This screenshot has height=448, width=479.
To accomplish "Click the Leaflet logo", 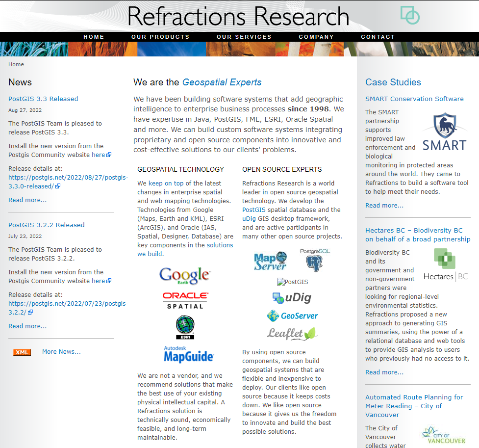I will [x=292, y=334].
